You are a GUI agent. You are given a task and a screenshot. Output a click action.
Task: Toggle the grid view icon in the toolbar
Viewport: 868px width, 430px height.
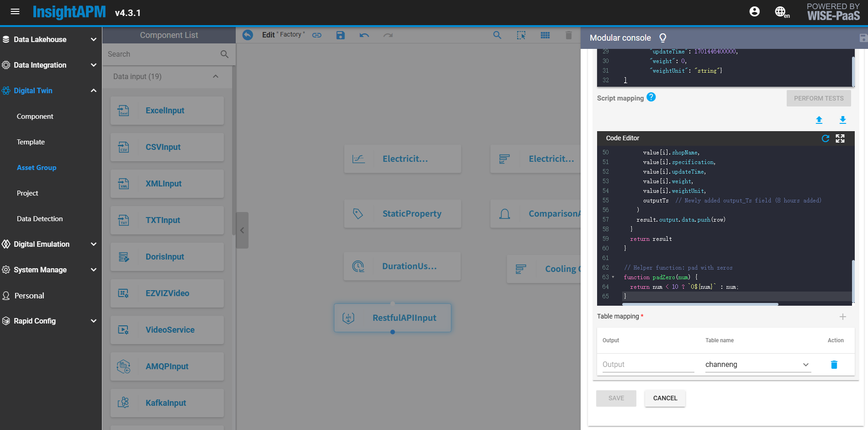[545, 35]
